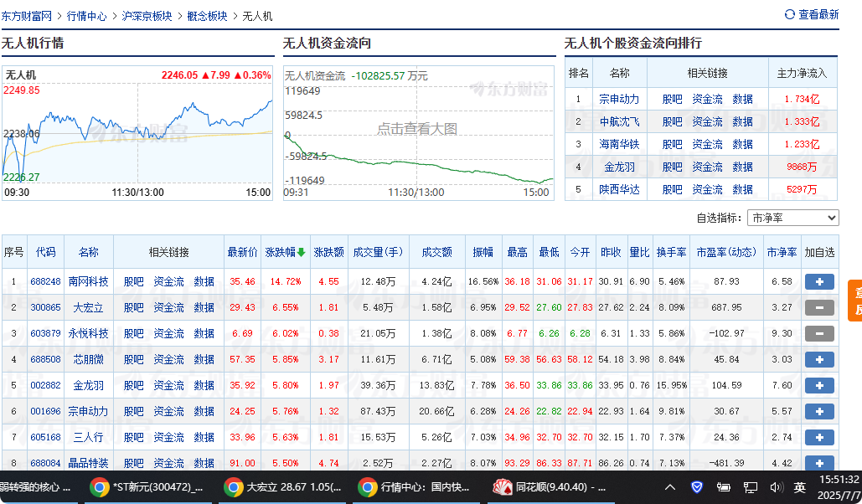Add 南网科技 to watchlist with plus button

point(819,281)
